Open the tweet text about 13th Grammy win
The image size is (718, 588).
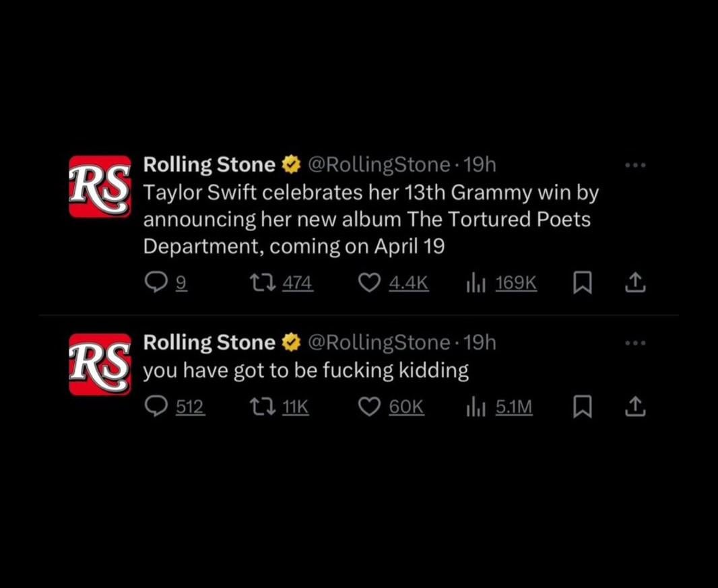point(370,220)
